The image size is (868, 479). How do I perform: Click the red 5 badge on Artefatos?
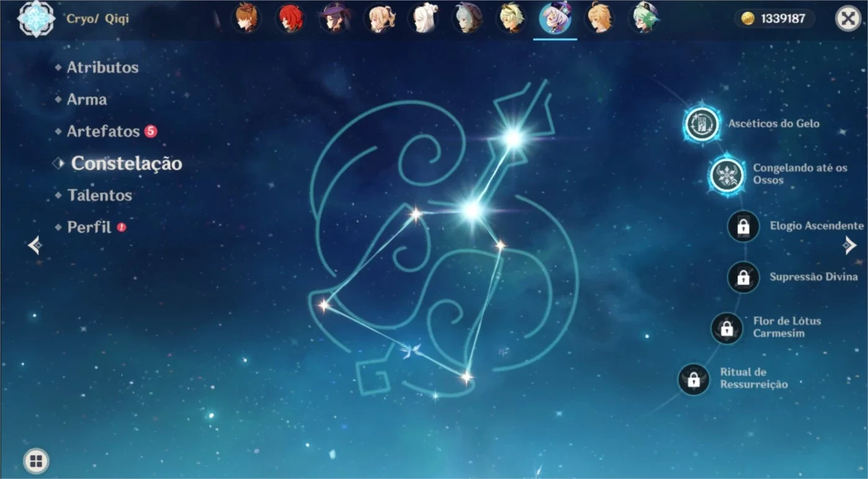(151, 131)
